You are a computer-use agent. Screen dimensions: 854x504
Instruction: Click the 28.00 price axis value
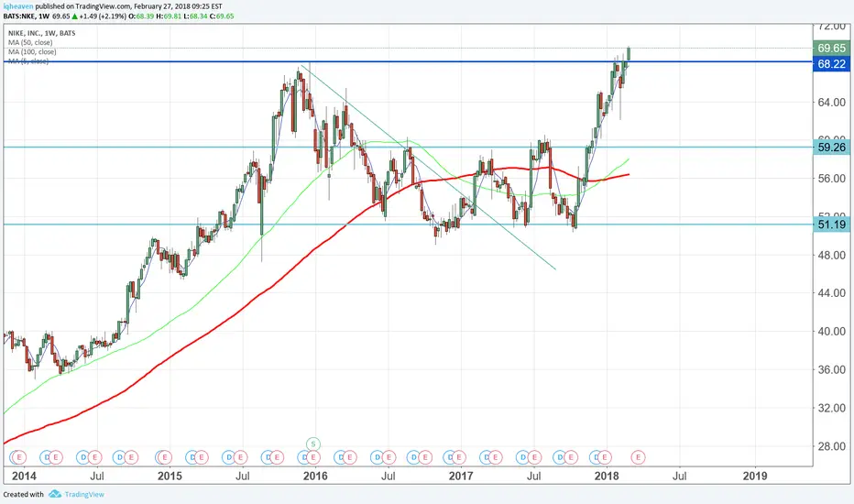(x=832, y=446)
